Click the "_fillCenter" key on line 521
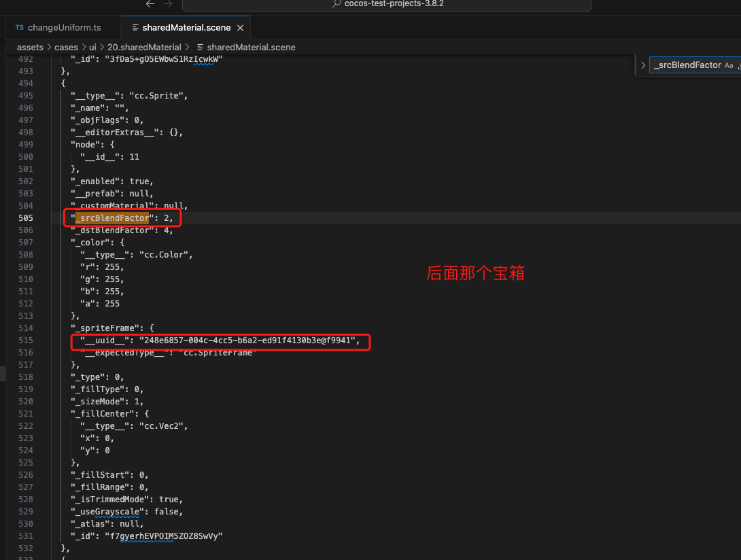 (x=102, y=414)
